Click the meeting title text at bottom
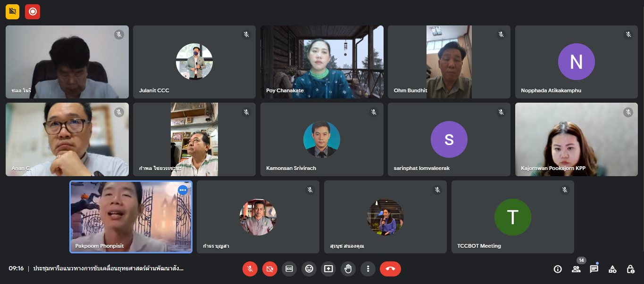Image resolution: width=644 pixels, height=284 pixels. [x=108, y=268]
